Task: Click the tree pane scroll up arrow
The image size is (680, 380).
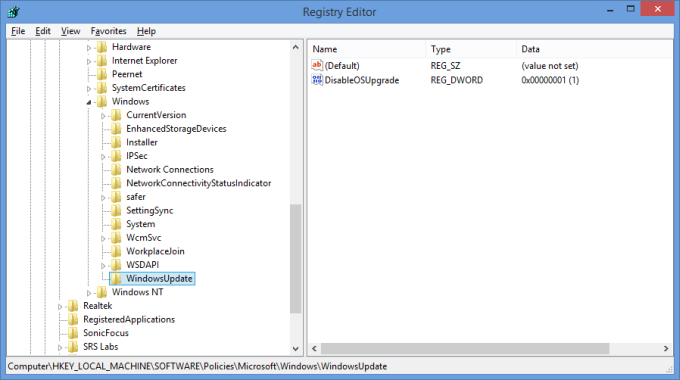Action: tap(296, 47)
